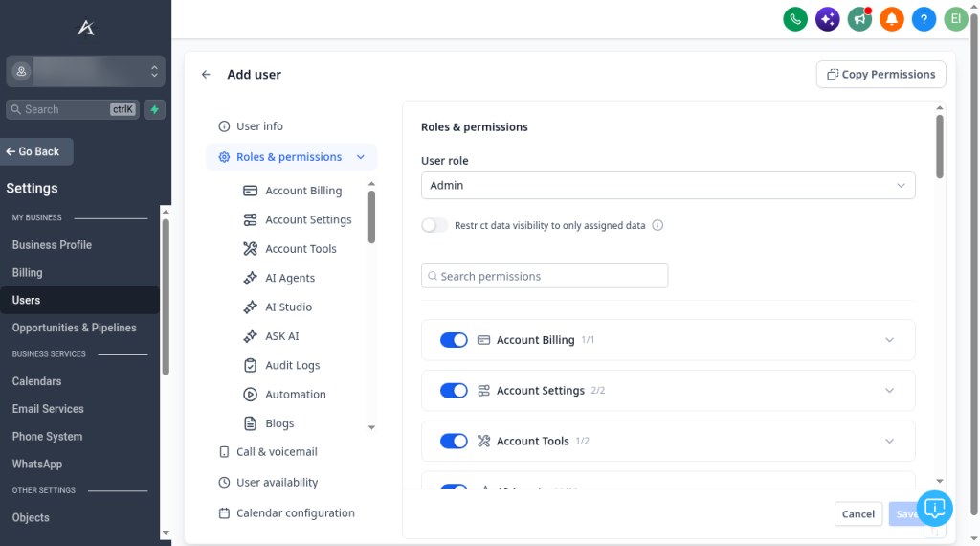Expand the Account Tools permission card chevron
Screen dimensions: 980x546
pyautogui.click(x=889, y=441)
